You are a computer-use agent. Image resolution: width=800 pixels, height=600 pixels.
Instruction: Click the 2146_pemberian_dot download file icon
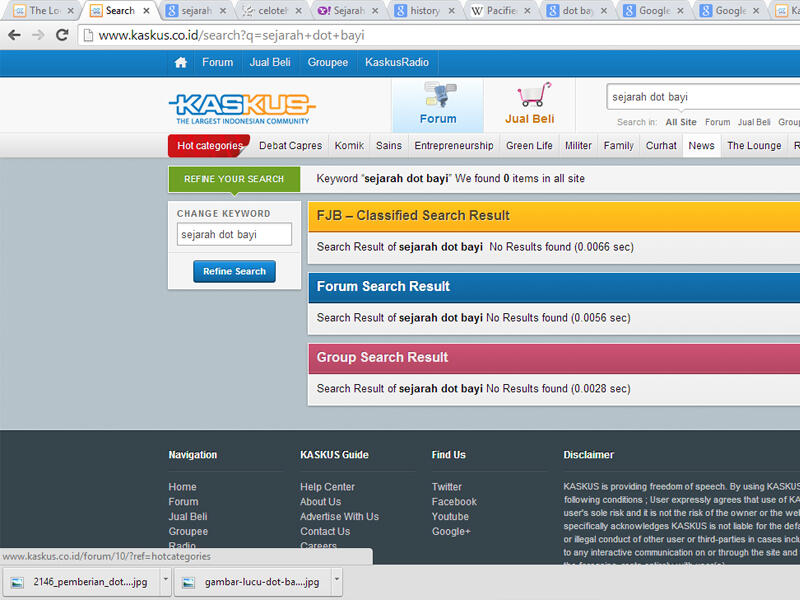17,582
